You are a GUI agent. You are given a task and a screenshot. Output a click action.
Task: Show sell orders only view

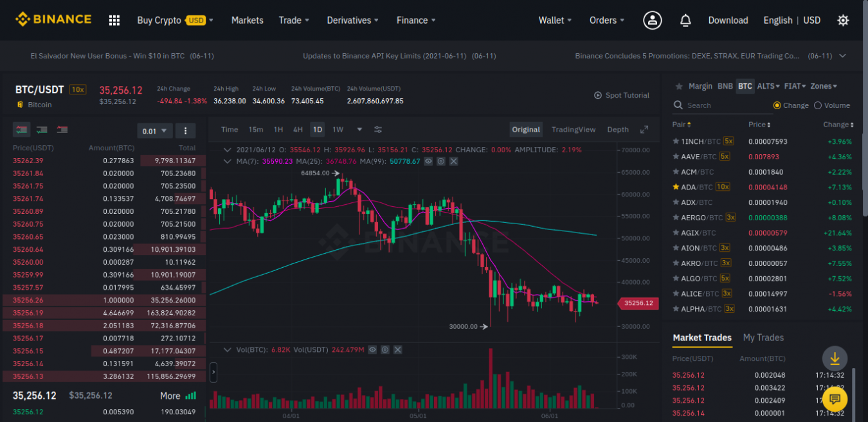(62, 130)
